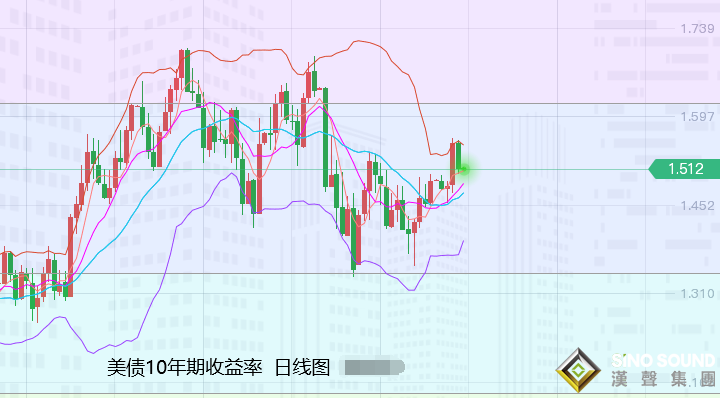Click the 漢聲集團 watermark text
Screen dimensions: 720x398
[x=664, y=379]
